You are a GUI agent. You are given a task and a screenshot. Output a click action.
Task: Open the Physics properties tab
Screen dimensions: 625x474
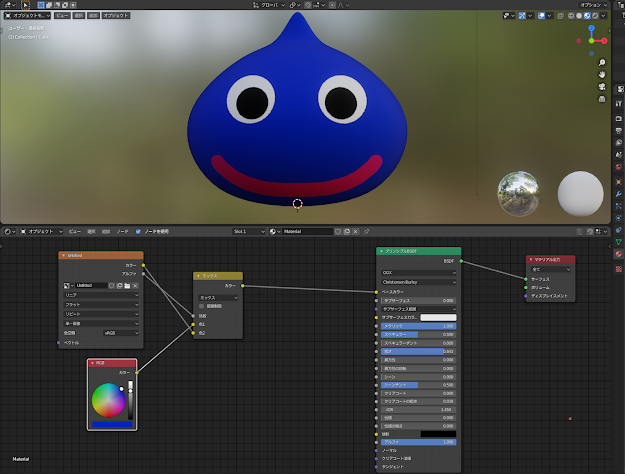[619, 218]
